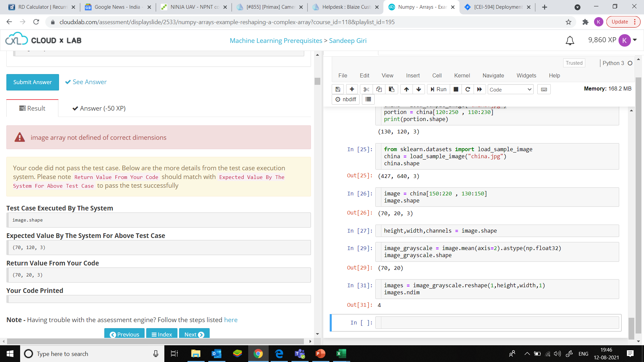Paste cells below using the paste icon
644x362 pixels.
[x=391, y=89]
